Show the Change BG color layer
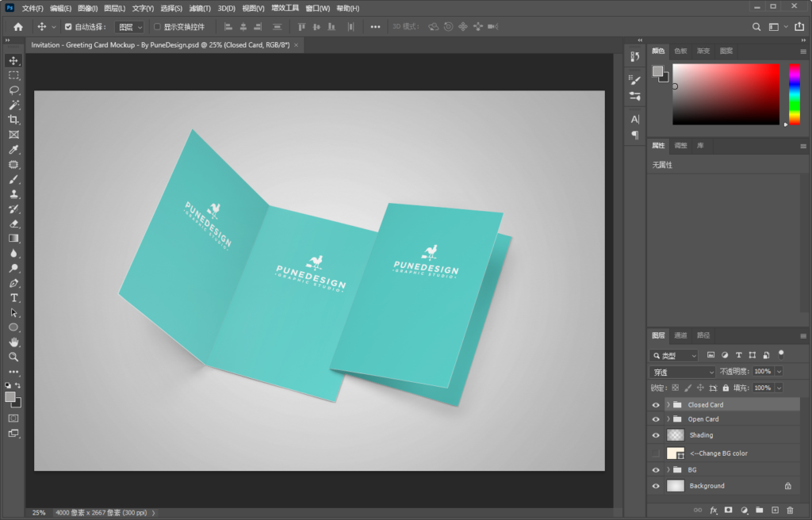Image resolution: width=812 pixels, height=520 pixels. [656, 453]
